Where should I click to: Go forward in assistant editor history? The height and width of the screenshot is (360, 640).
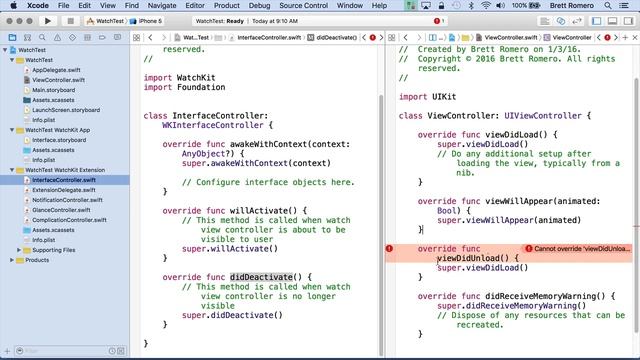point(419,38)
